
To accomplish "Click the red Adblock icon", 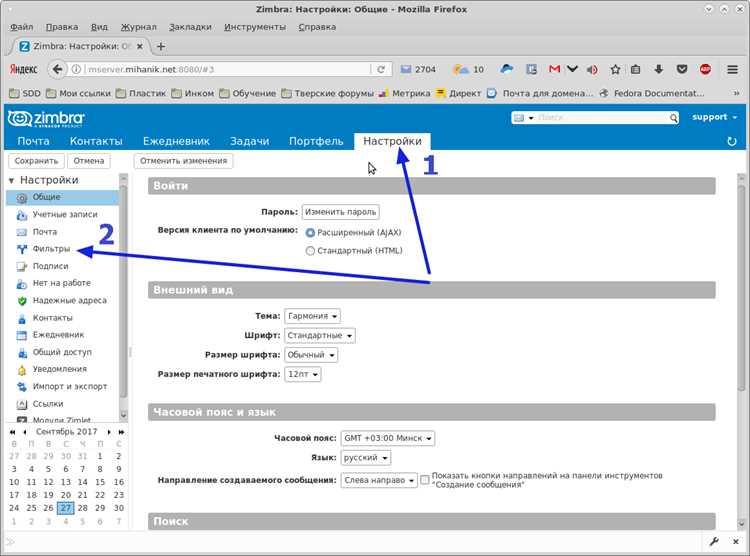I will point(705,70).
